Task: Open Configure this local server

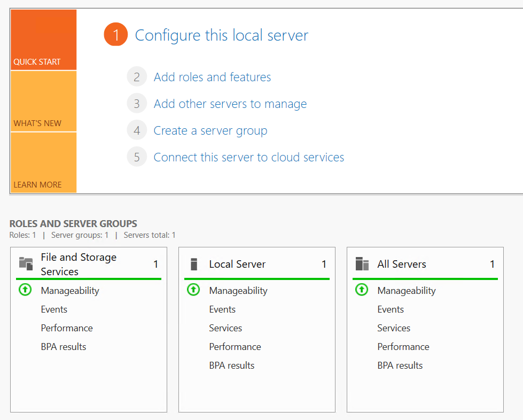Action: (222, 36)
